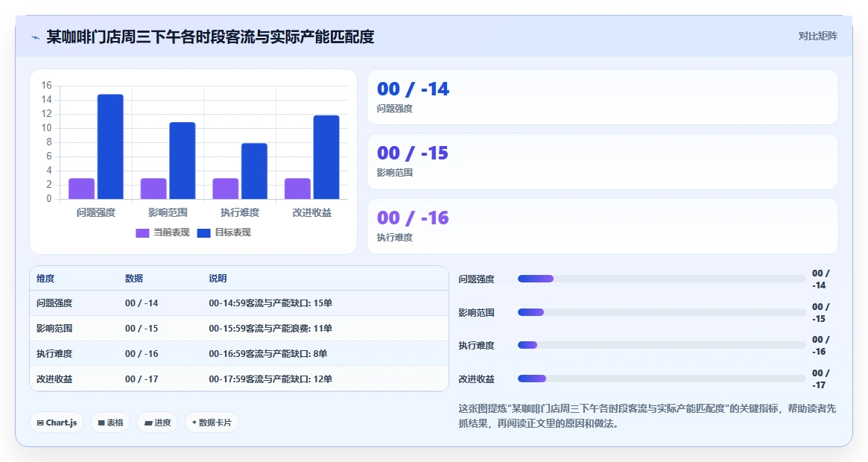This screenshot has height=462, width=868.
Task: Click the description 00-16:59客流与产能缺口: 8单
Action: coord(268,354)
